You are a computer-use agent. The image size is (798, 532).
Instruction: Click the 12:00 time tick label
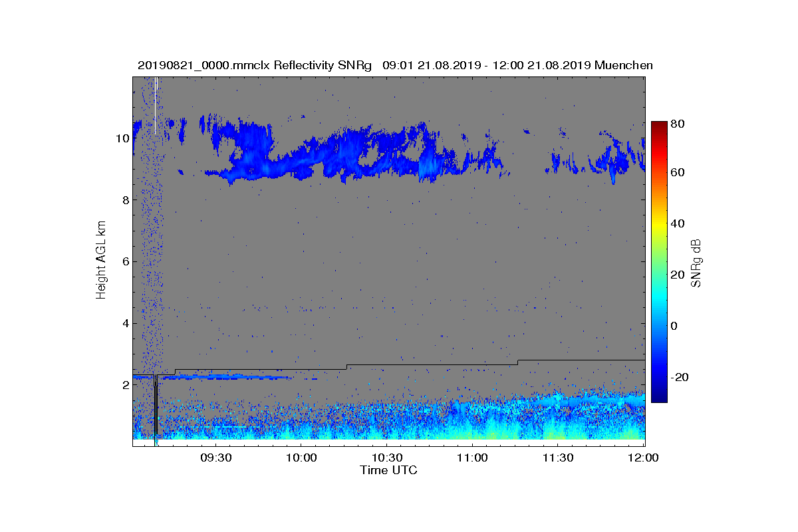point(643,458)
